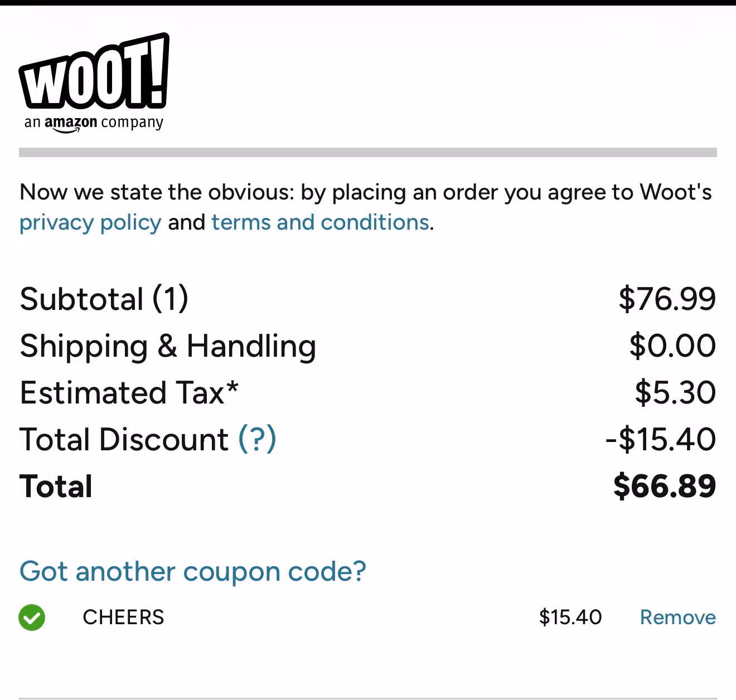Click the amazon company tagline
The width and height of the screenshot is (736, 700).
click(94, 123)
